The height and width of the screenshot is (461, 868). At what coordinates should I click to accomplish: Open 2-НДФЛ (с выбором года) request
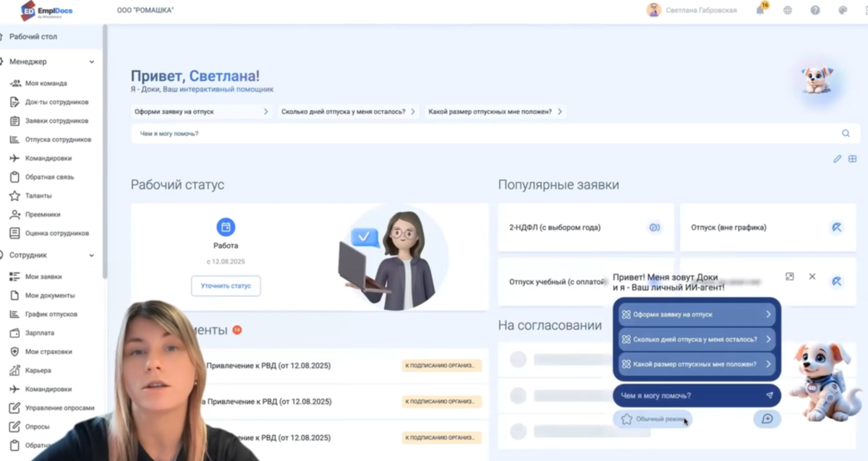tap(586, 228)
